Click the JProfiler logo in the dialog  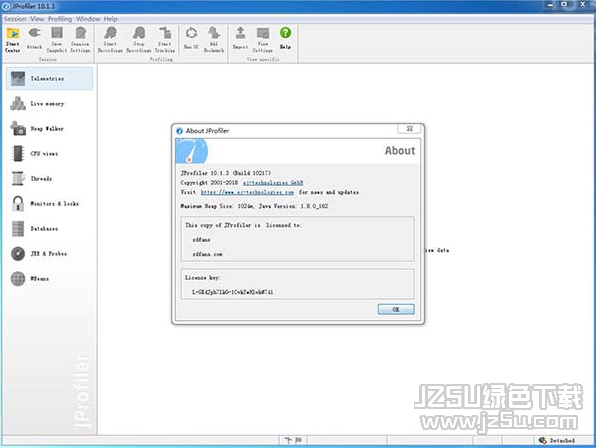click(x=192, y=150)
